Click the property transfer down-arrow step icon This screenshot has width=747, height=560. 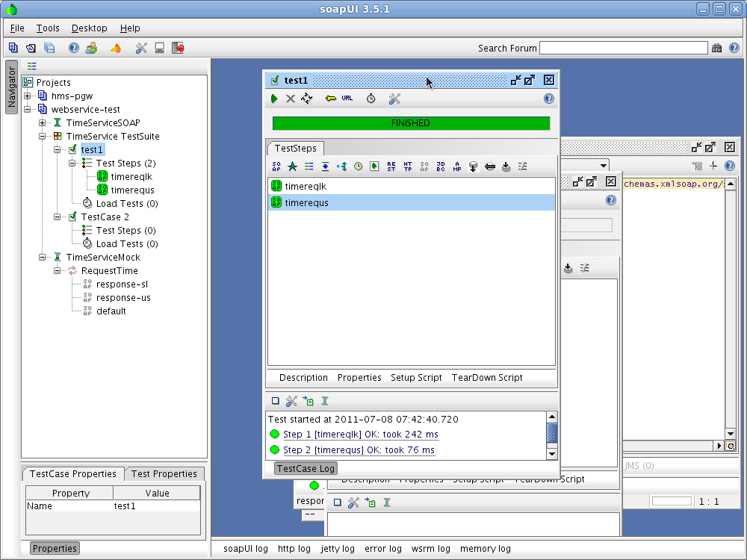[326, 167]
